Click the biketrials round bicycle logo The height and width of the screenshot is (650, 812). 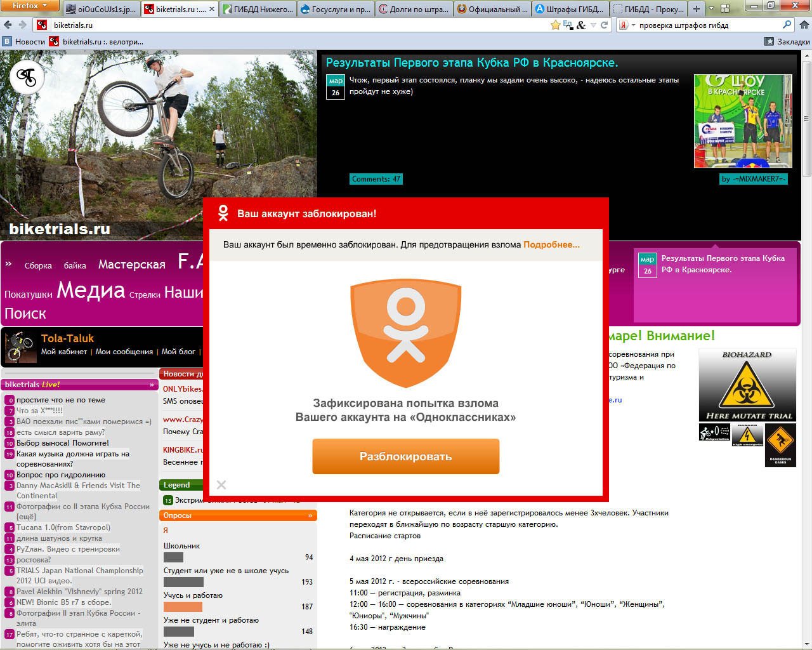tap(27, 77)
